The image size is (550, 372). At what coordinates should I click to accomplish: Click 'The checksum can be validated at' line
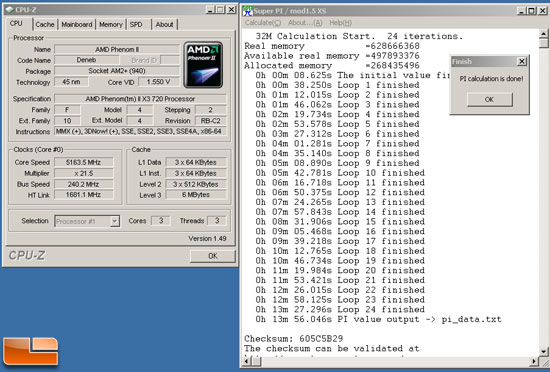[332, 348]
